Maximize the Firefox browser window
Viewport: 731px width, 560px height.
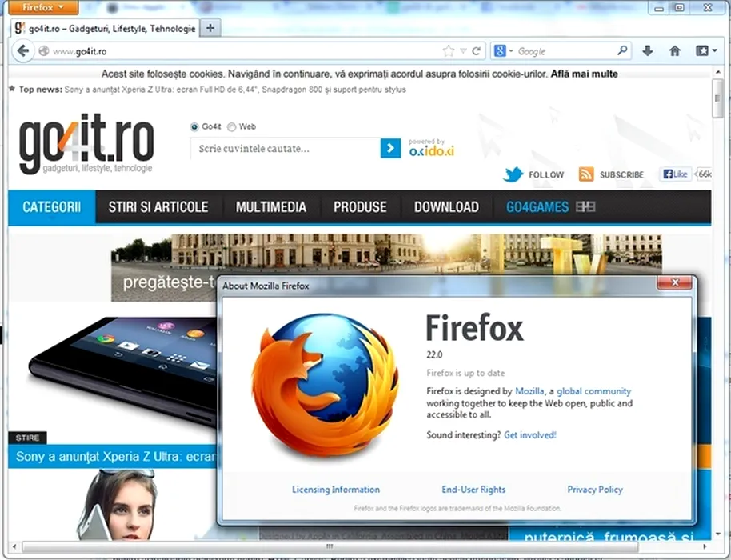680,7
